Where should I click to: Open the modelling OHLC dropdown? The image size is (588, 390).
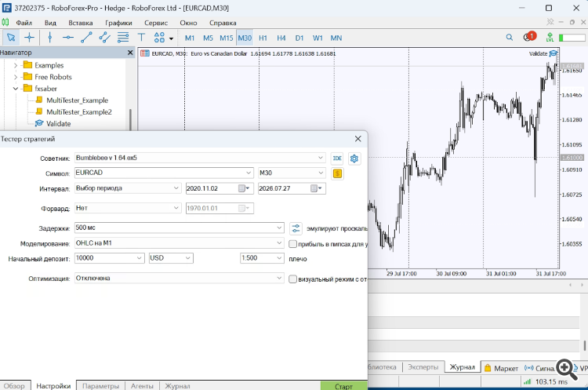[279, 243]
